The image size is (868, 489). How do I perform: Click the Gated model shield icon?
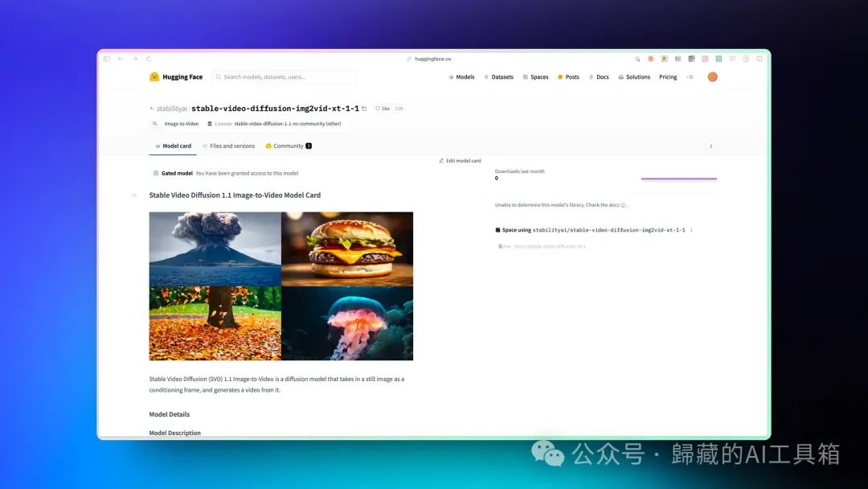pos(156,174)
